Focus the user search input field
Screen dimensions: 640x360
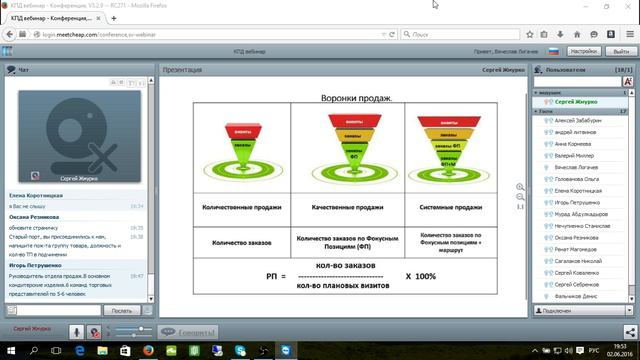click(577, 82)
